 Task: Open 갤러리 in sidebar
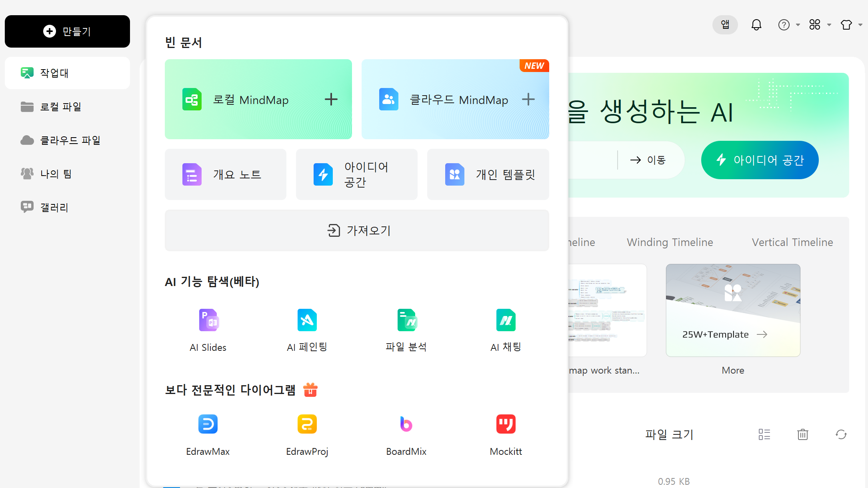pos(67,208)
